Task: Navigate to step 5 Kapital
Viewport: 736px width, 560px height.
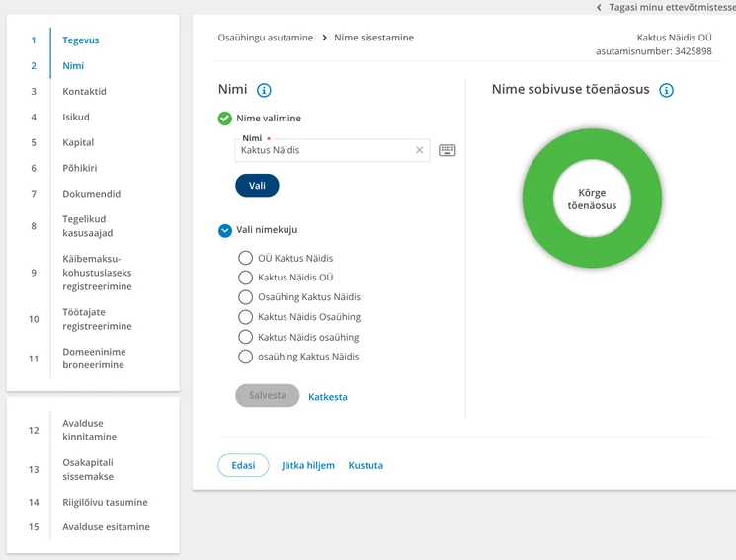Action: [x=78, y=142]
